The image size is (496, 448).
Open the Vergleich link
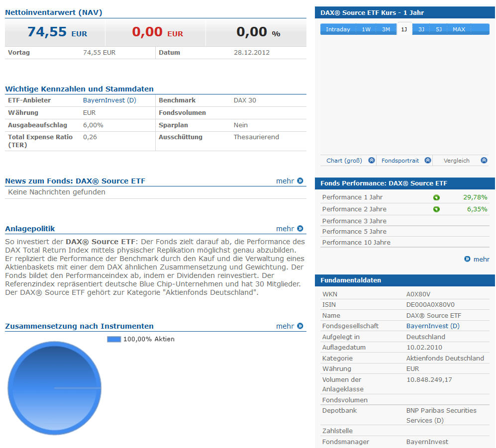[x=457, y=161]
